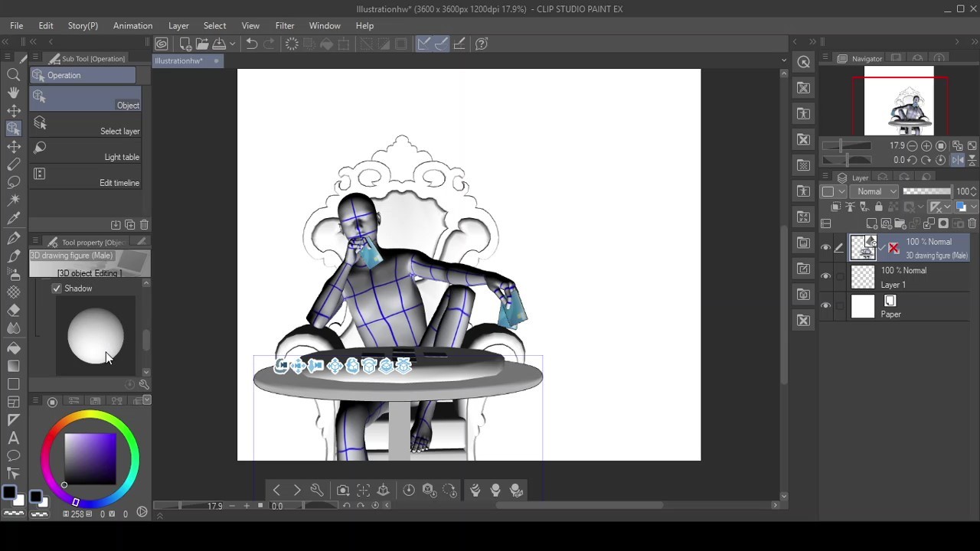Select the camera rotate icon above the 3D model

tap(281, 366)
